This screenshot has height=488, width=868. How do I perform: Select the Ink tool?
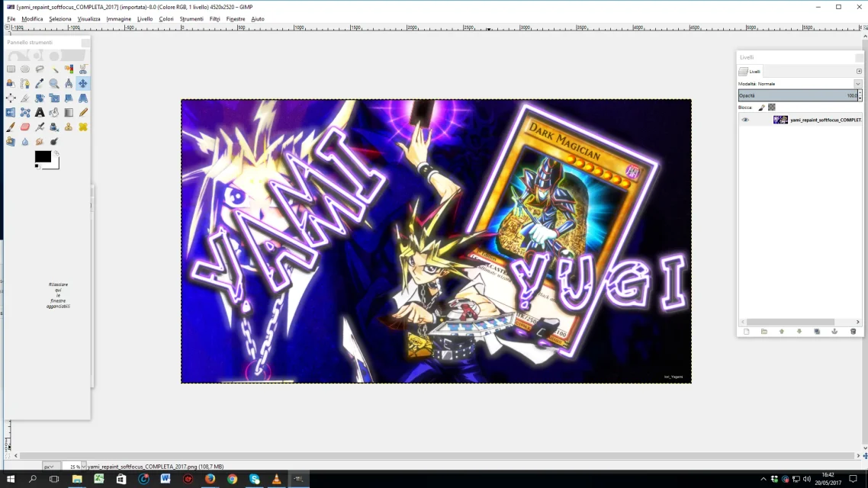(54, 127)
